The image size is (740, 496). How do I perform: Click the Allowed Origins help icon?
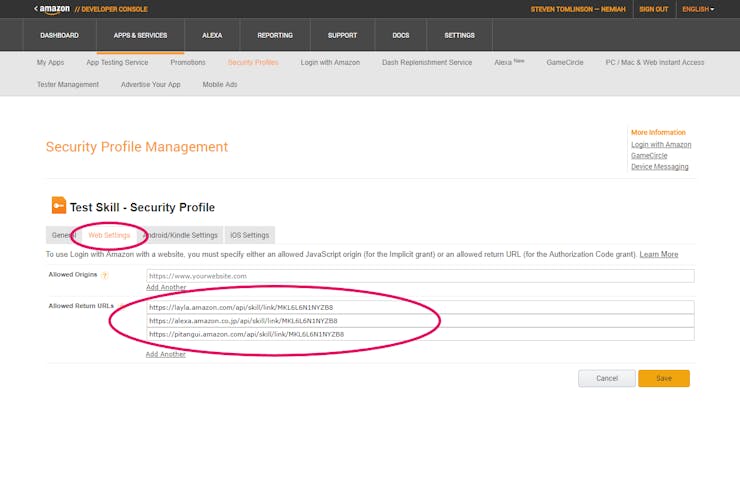105,276
